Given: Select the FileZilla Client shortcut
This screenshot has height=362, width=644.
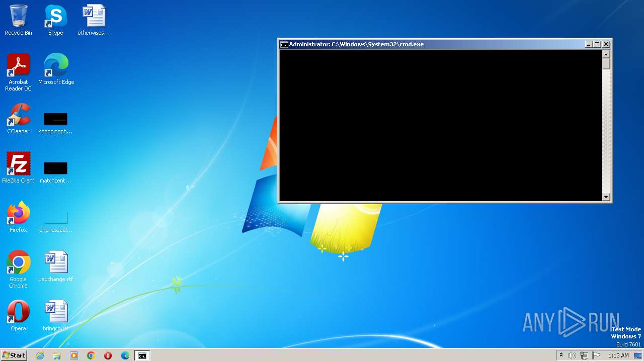Looking at the screenshot, I should pyautogui.click(x=18, y=167).
